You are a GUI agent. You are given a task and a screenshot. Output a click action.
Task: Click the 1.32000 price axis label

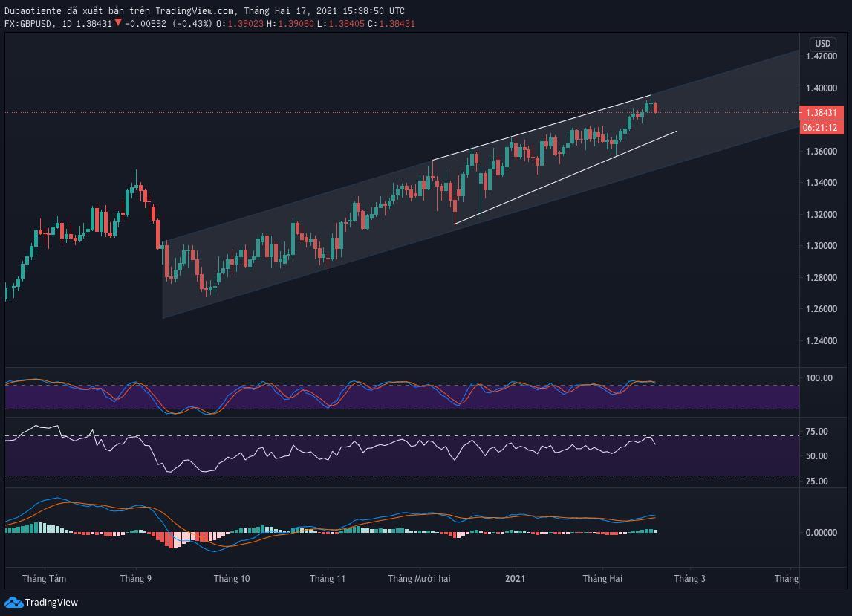pyautogui.click(x=821, y=214)
